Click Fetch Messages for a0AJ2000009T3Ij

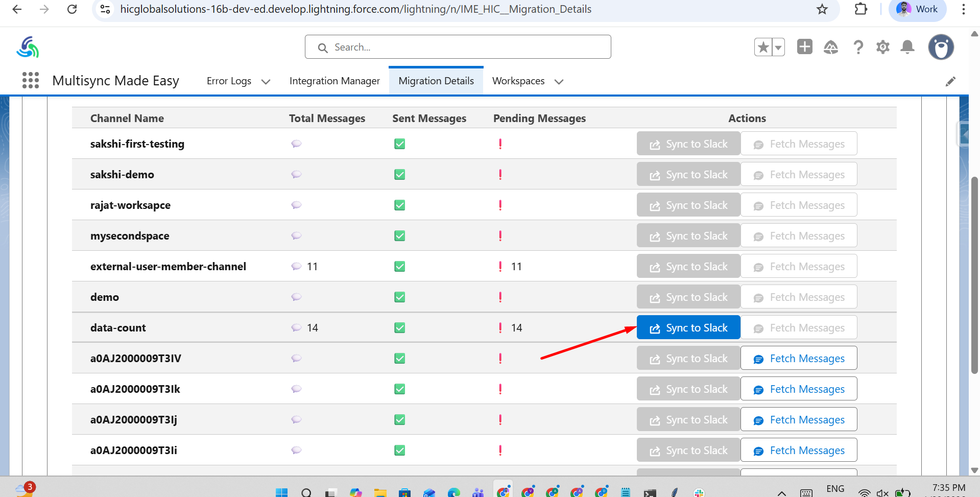pyautogui.click(x=799, y=419)
